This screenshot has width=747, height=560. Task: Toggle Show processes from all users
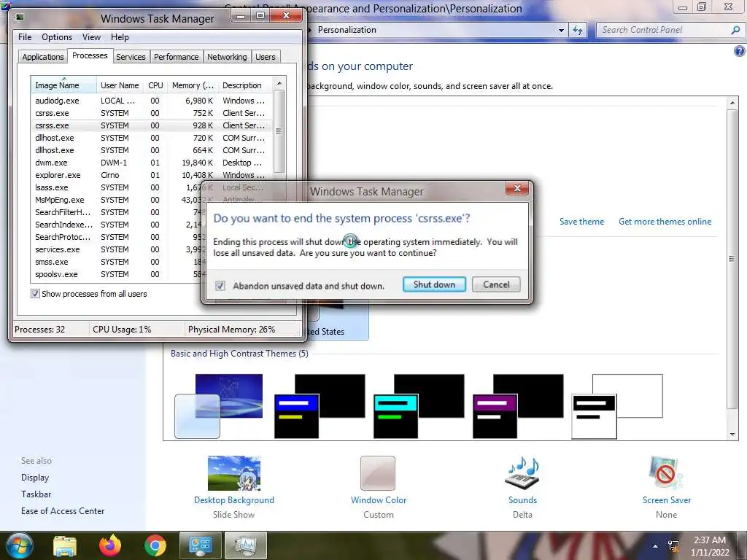(x=35, y=294)
